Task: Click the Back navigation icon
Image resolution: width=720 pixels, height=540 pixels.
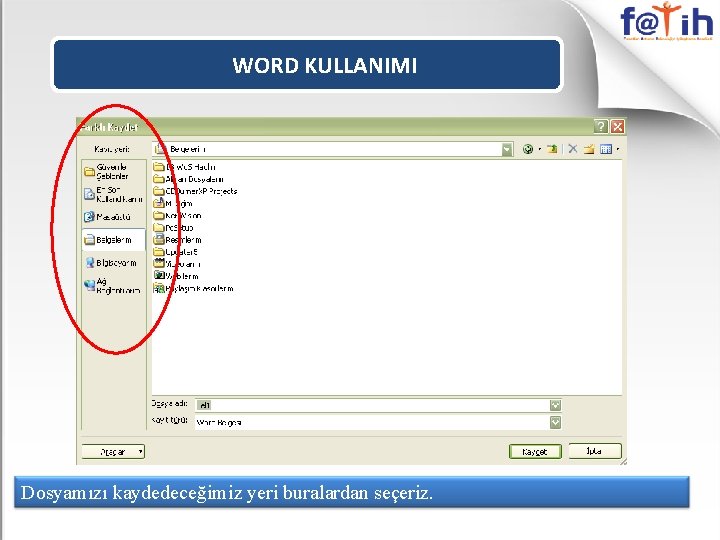Action: coord(528,149)
